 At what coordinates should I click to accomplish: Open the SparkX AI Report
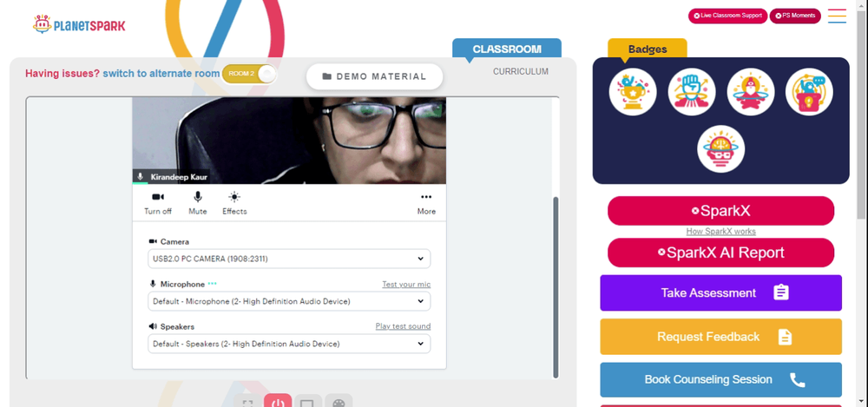pos(720,253)
